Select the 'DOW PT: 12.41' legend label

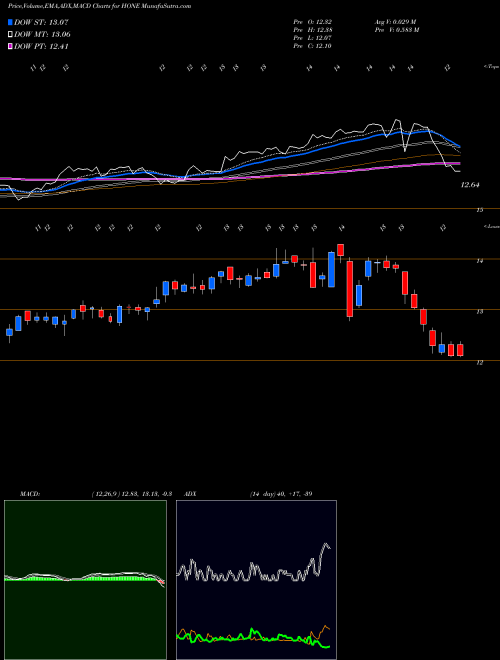41,46
